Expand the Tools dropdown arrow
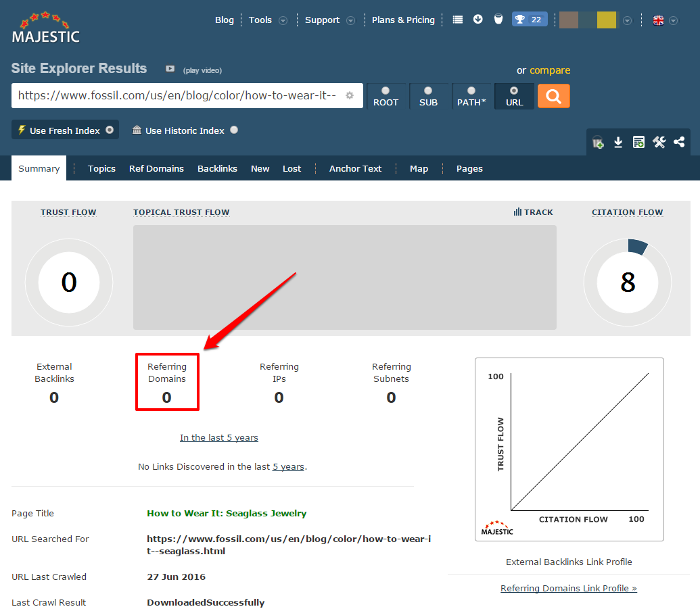 283,20
